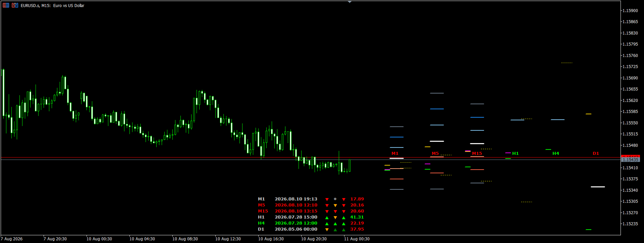The width and height of the screenshot is (644, 243).
Task: Select M15 label in the signal table
Action: click(x=263, y=211)
